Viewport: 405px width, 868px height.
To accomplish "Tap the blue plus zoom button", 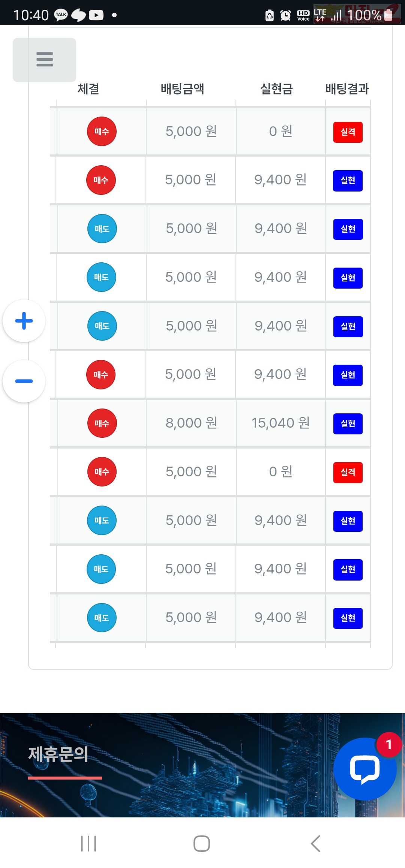I will pos(24,321).
